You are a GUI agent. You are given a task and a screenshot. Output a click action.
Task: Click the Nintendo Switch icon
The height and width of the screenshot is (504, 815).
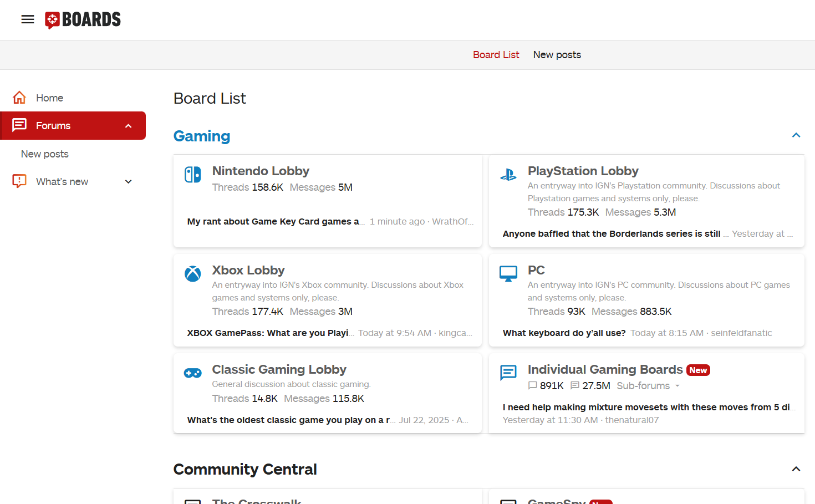[x=193, y=175]
